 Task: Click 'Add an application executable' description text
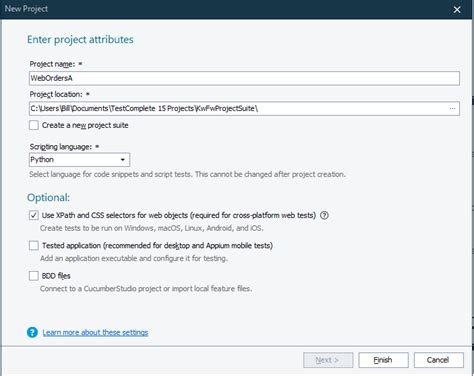tap(134, 258)
